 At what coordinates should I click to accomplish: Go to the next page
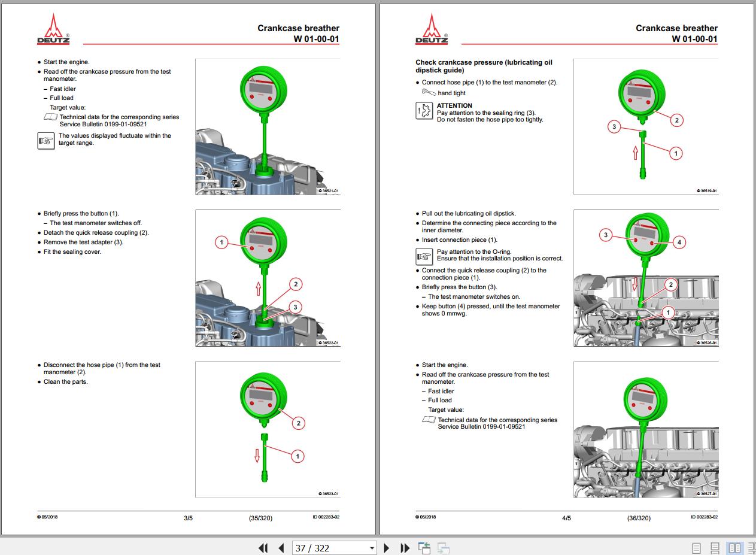tap(387, 548)
